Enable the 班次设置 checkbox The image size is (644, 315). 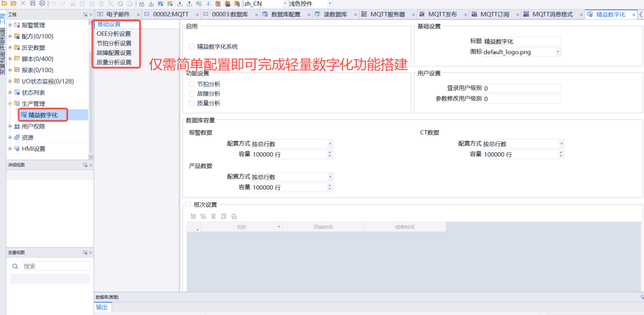(188, 205)
